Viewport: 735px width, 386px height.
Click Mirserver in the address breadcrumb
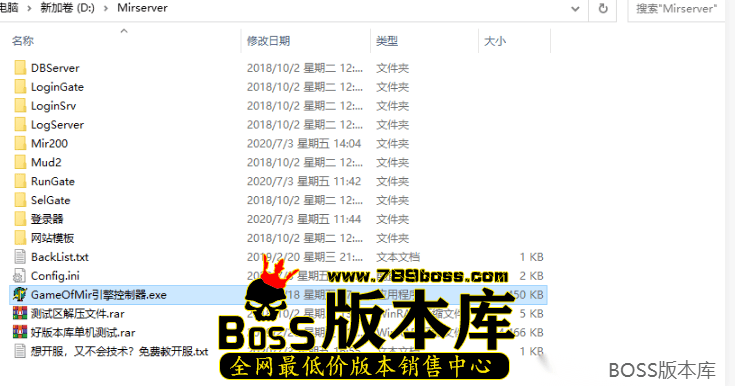(142, 8)
